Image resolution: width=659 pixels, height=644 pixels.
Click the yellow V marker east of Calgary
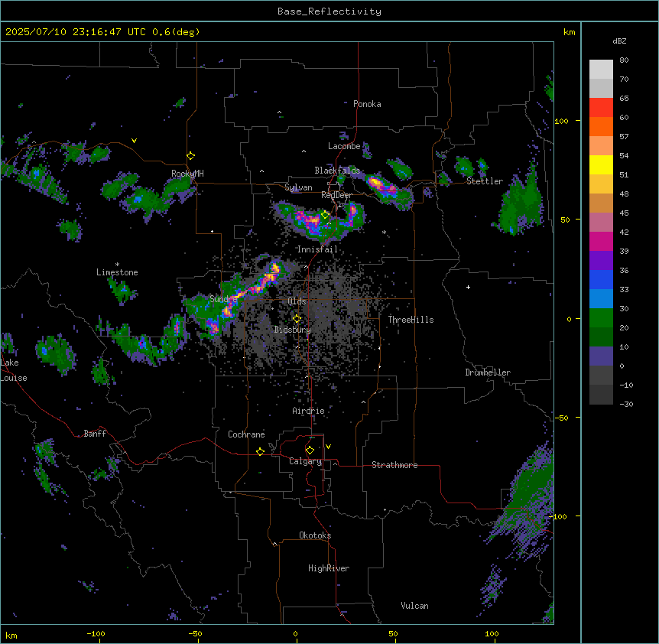click(x=328, y=447)
